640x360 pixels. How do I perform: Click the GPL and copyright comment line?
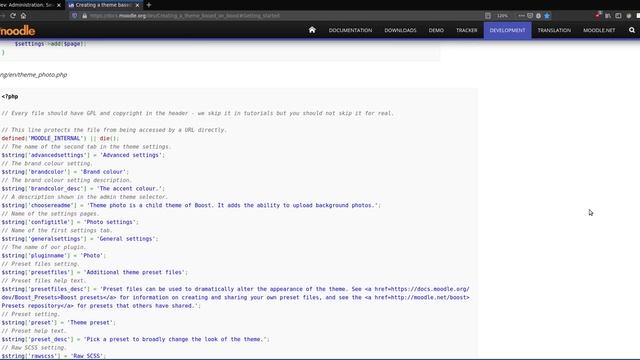198,113
